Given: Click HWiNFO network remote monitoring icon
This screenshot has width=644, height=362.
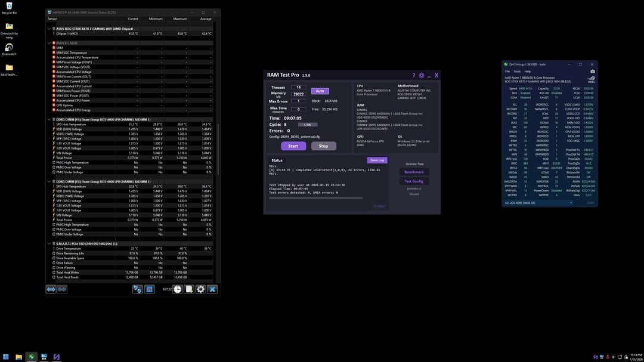Looking at the screenshot, I should 137,289.
